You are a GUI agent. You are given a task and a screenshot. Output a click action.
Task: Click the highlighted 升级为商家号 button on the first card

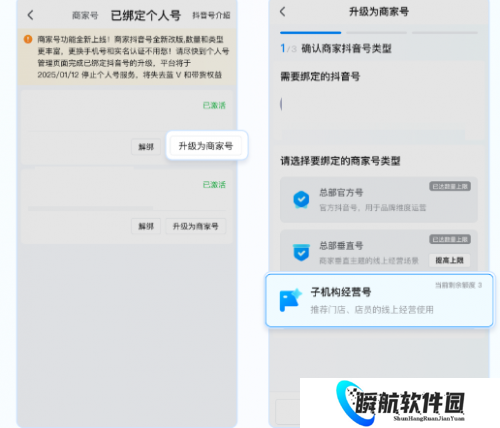pos(206,146)
